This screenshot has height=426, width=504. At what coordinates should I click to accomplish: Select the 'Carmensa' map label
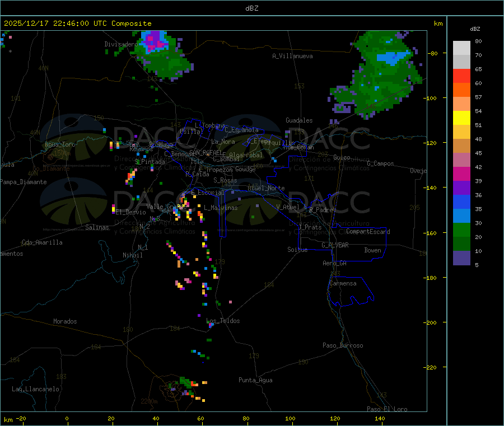pyautogui.click(x=343, y=283)
